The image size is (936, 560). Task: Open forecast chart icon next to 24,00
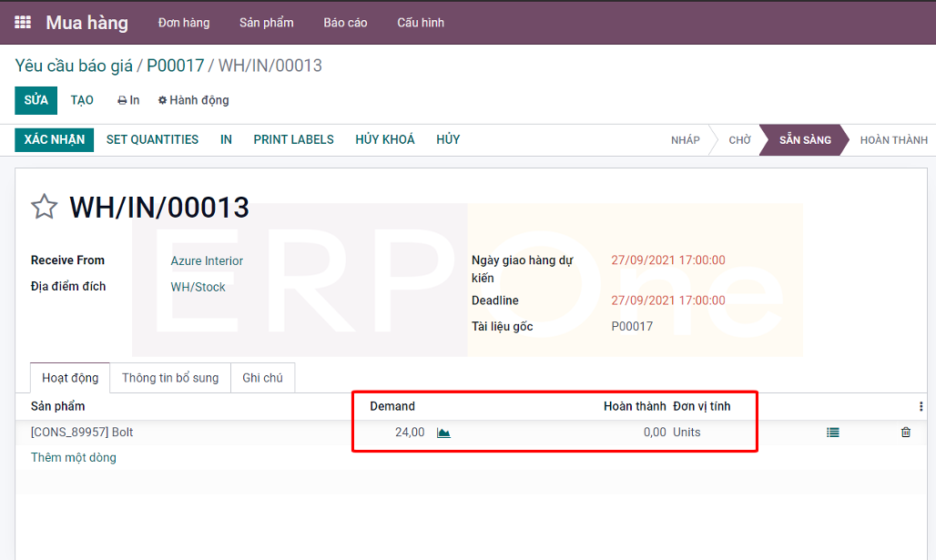[443, 433]
